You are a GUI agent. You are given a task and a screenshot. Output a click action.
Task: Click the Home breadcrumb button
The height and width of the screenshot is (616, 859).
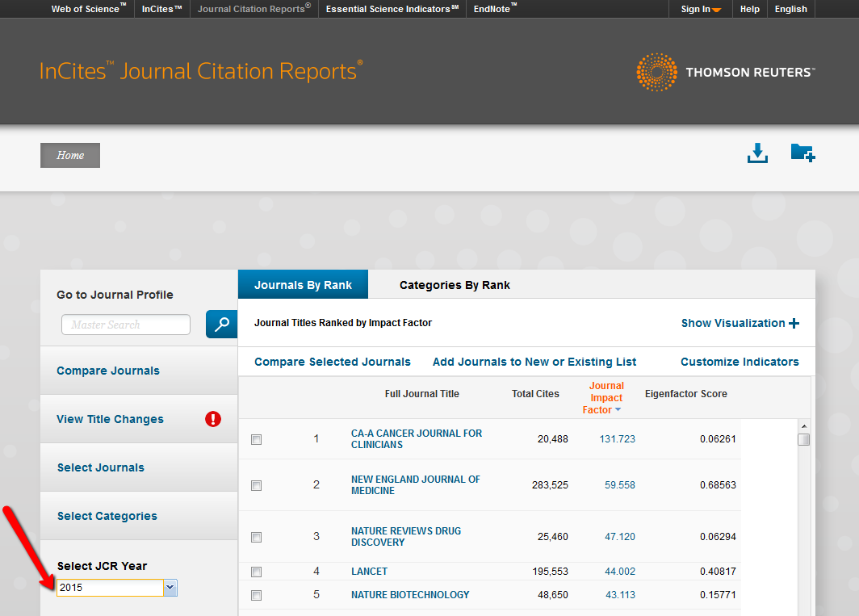[70, 156]
